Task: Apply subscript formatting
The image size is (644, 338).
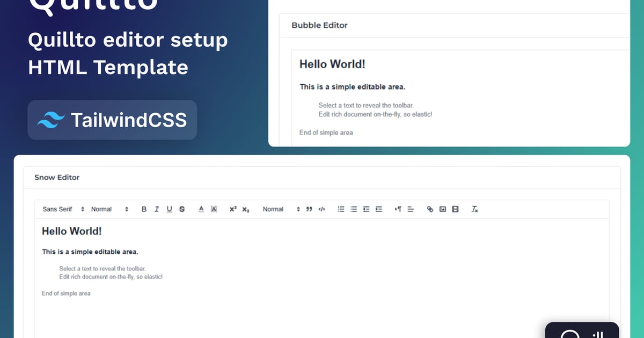Action: 246,209
